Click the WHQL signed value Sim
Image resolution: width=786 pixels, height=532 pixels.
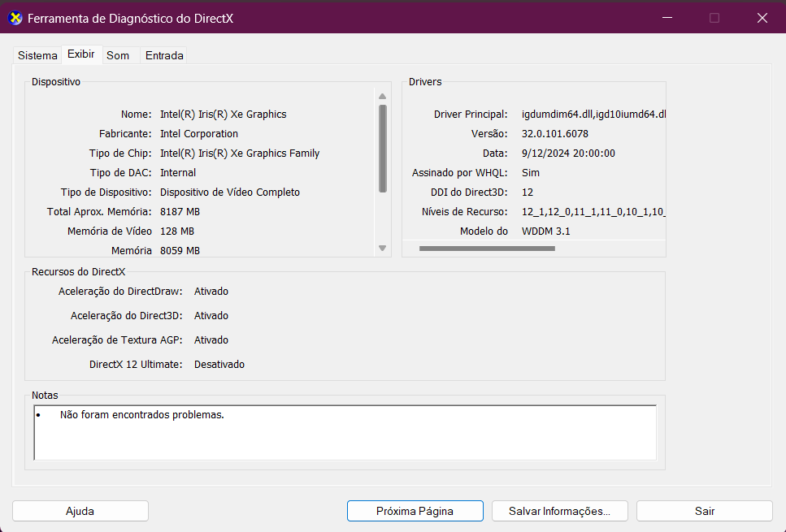click(x=530, y=173)
